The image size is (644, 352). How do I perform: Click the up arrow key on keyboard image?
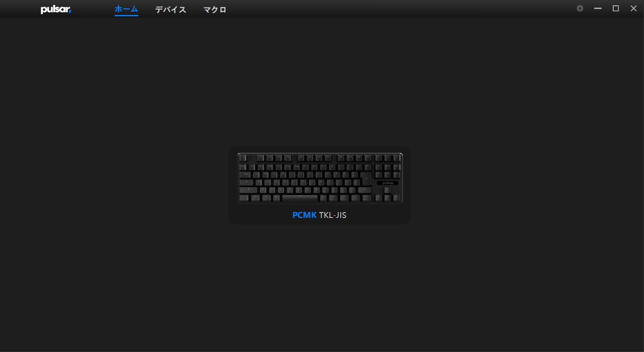(x=387, y=190)
